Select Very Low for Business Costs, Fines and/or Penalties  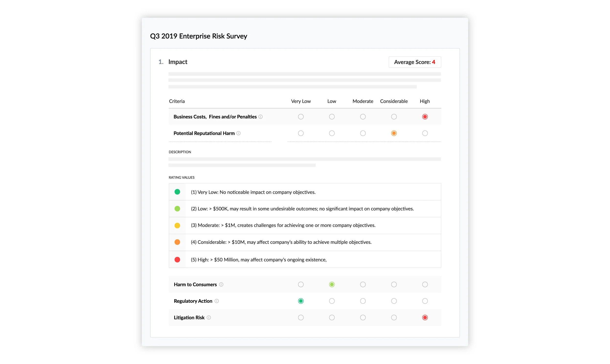click(301, 117)
